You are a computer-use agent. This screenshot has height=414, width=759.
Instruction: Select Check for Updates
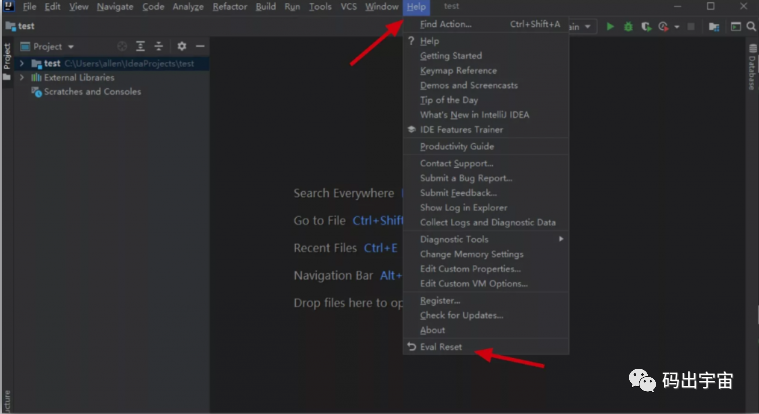[486, 315]
